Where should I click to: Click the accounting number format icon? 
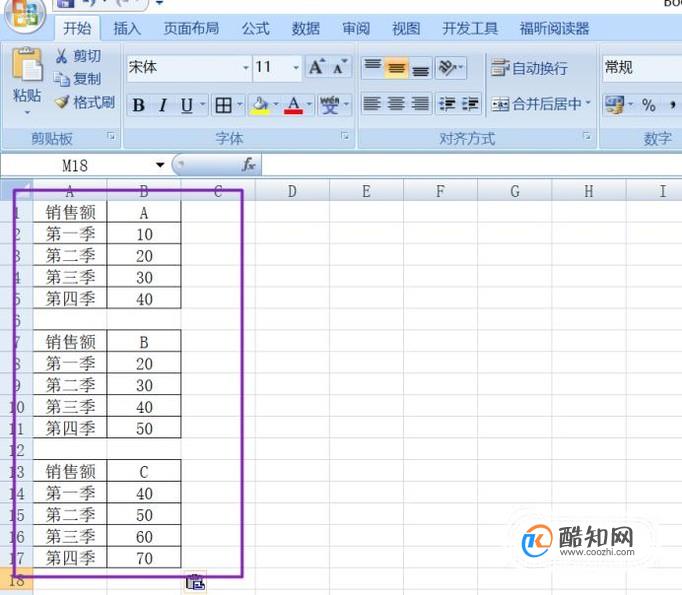click(614, 105)
